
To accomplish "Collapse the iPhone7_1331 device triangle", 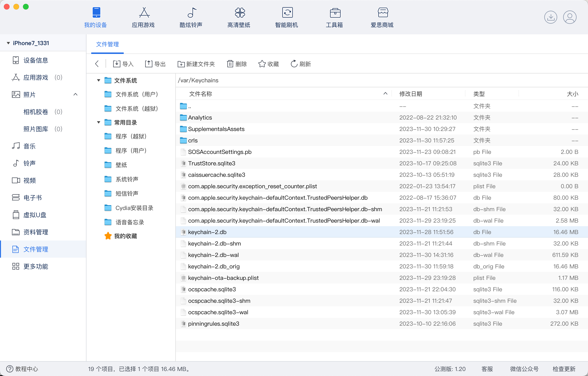I will pos(8,43).
